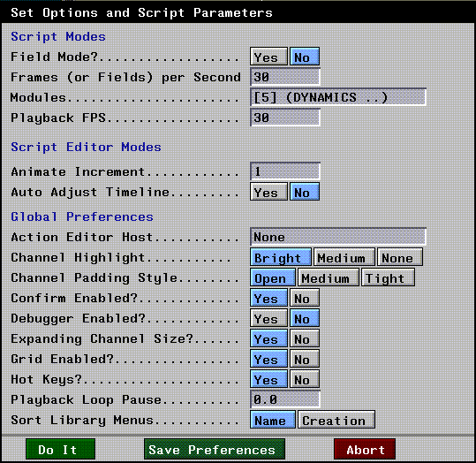This screenshot has height=463, width=476.
Task: Set Channel Highlight to None
Action: point(400,257)
